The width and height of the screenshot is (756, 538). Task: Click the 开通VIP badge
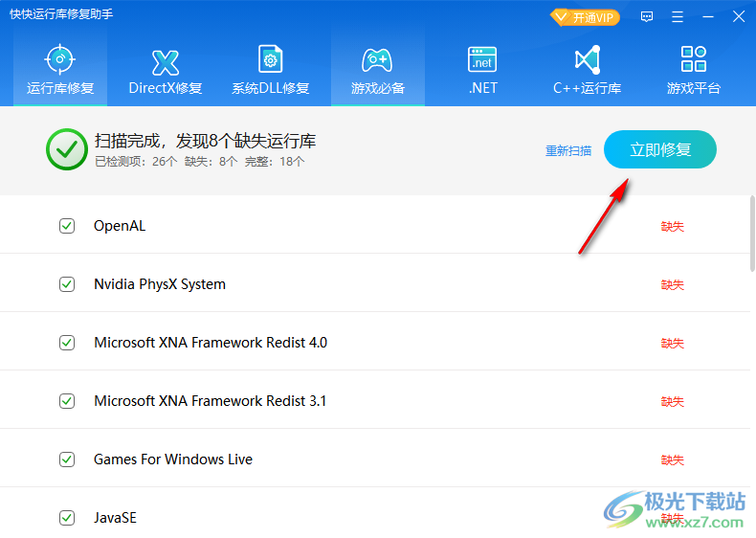pyautogui.click(x=585, y=18)
